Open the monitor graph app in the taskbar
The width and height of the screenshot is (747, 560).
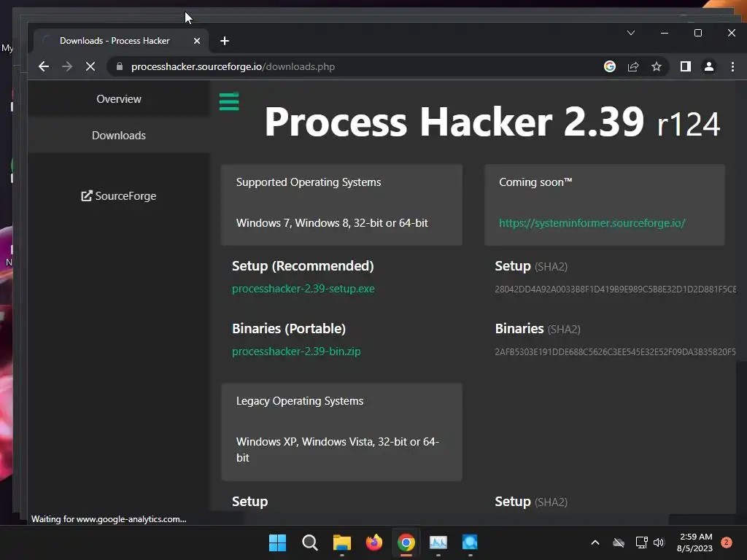438,542
